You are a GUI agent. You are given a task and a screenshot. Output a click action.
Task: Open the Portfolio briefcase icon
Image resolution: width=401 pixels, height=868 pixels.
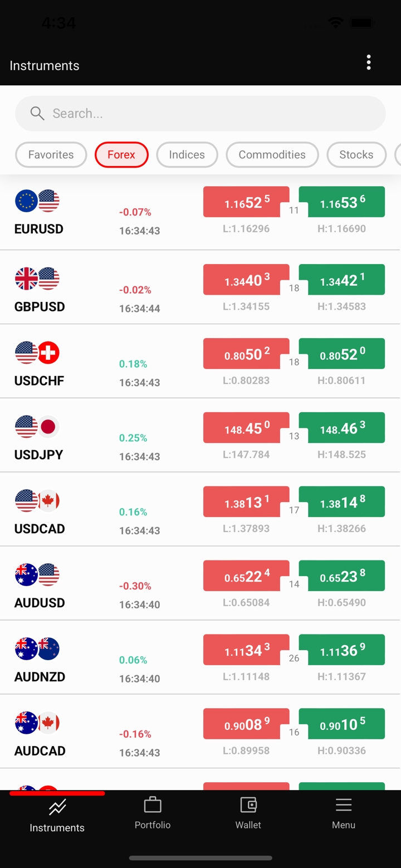tap(152, 805)
